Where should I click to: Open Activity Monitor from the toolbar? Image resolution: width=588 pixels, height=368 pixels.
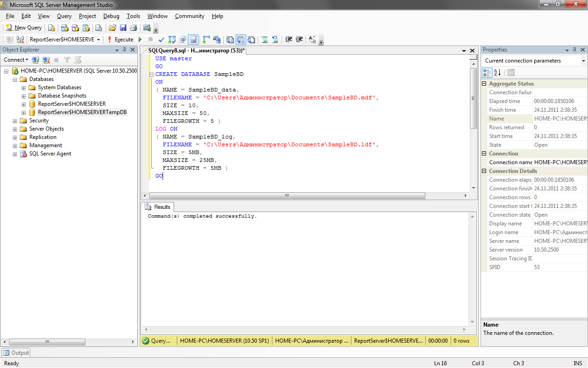[147, 28]
